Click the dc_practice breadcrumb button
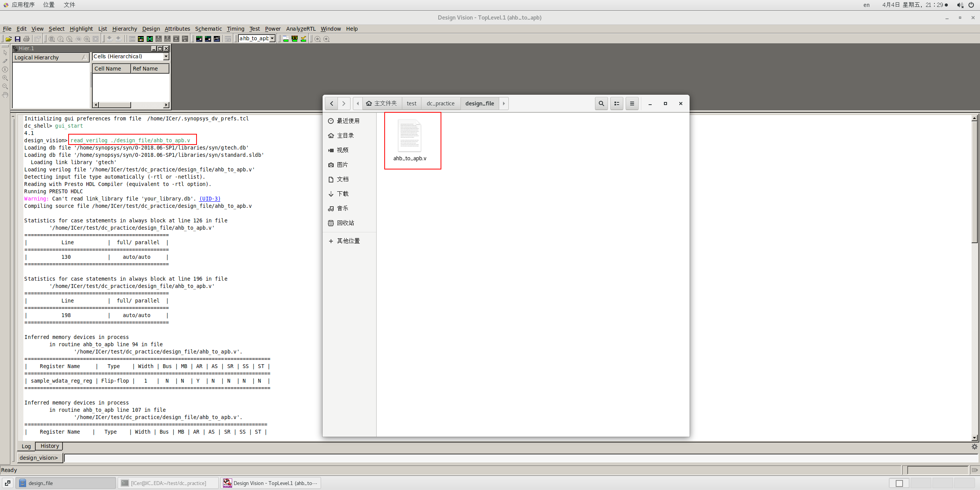980x490 pixels. point(440,104)
